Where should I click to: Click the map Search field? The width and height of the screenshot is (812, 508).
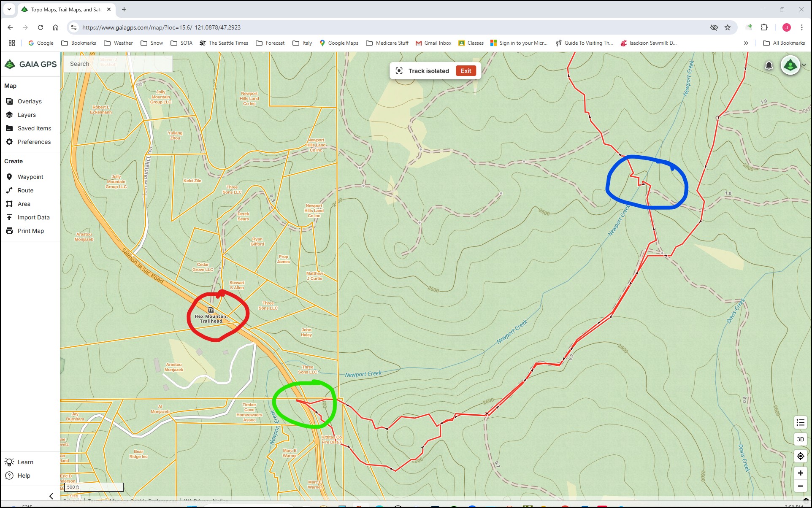(118, 64)
